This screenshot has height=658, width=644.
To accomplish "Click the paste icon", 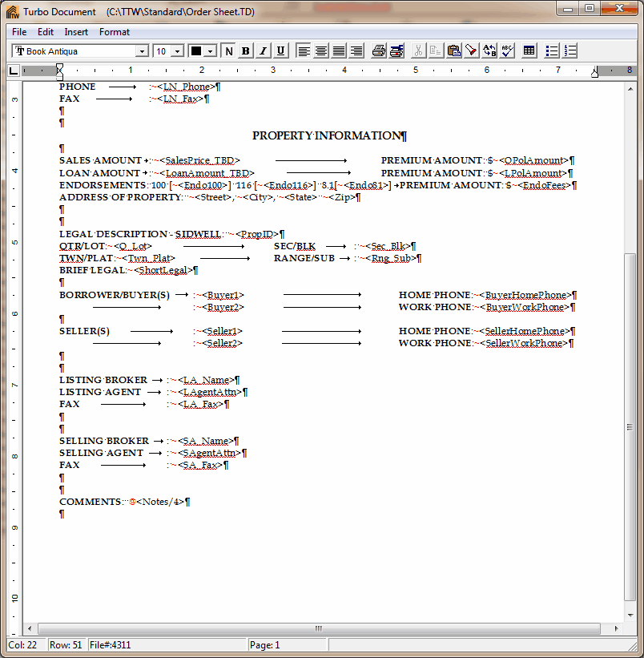I will pyautogui.click(x=453, y=50).
